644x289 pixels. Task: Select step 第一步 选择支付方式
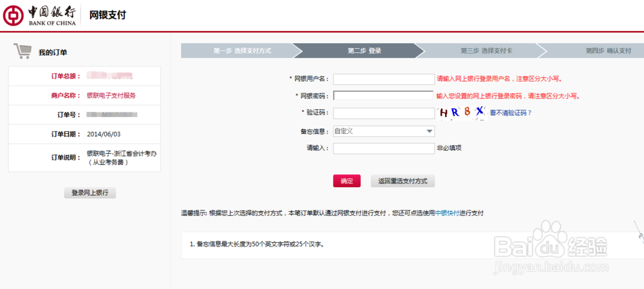[x=242, y=51]
